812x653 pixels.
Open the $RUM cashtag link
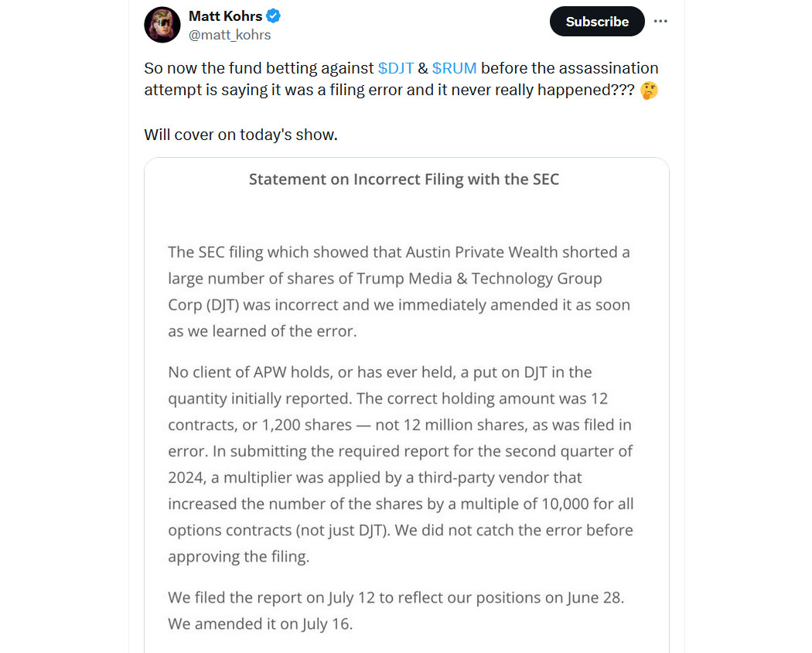pos(454,68)
